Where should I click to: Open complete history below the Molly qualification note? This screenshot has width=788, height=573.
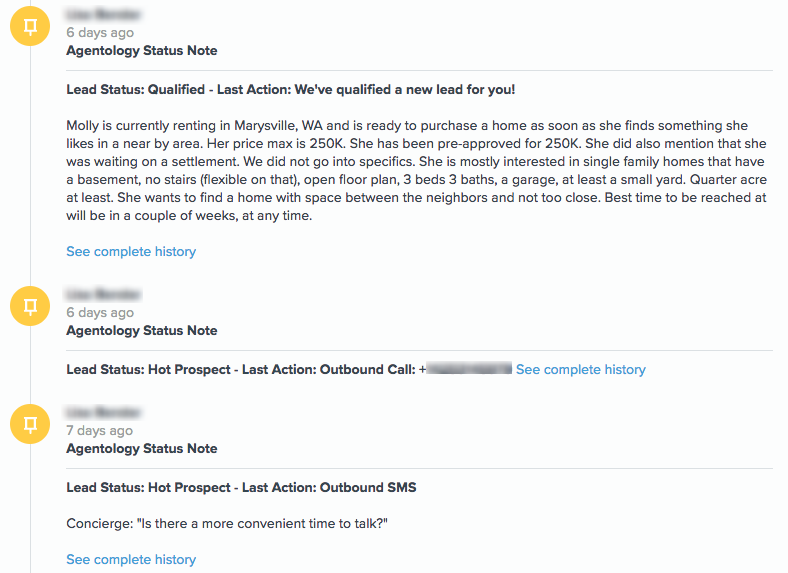(x=131, y=251)
